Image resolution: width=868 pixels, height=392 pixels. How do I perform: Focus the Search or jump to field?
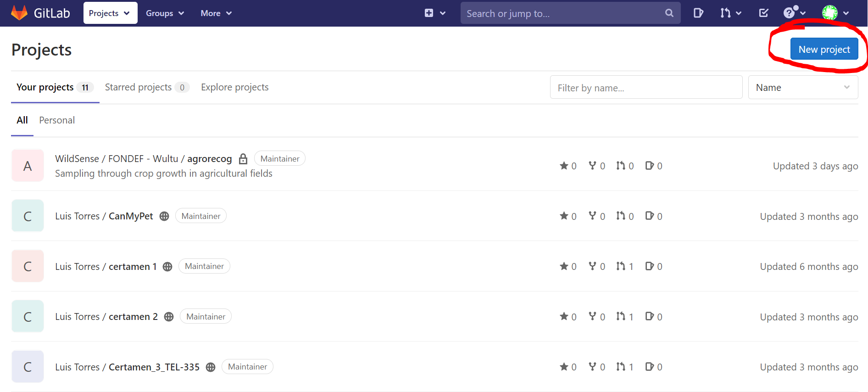(x=570, y=13)
